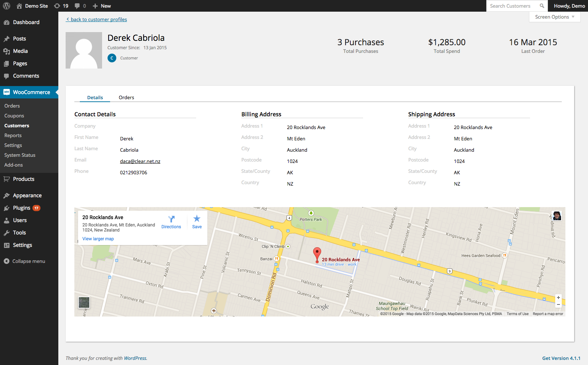This screenshot has height=365, width=588.
Task: Expand Screen Options dropdown
Action: pyautogui.click(x=554, y=17)
